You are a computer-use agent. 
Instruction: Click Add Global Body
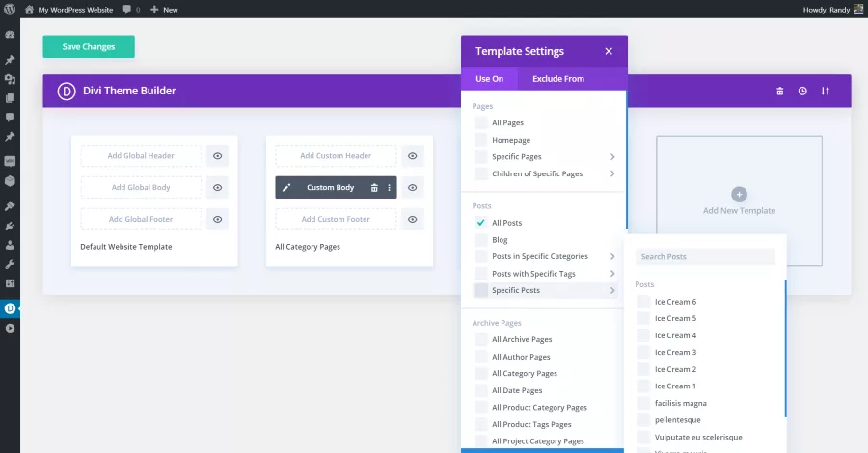pos(141,188)
